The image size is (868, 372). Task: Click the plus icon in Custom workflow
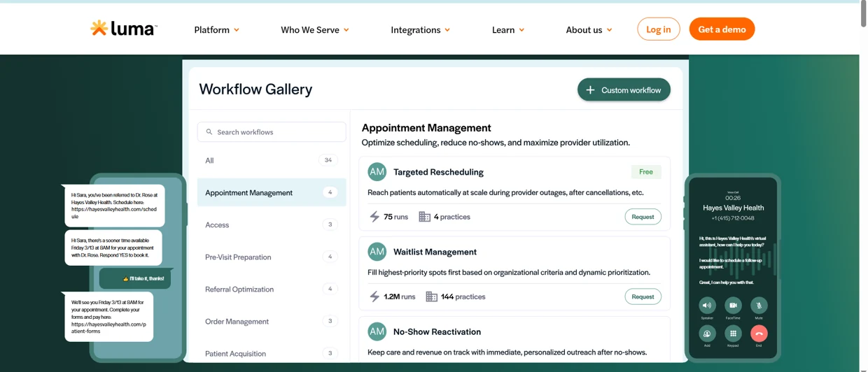[x=590, y=90]
